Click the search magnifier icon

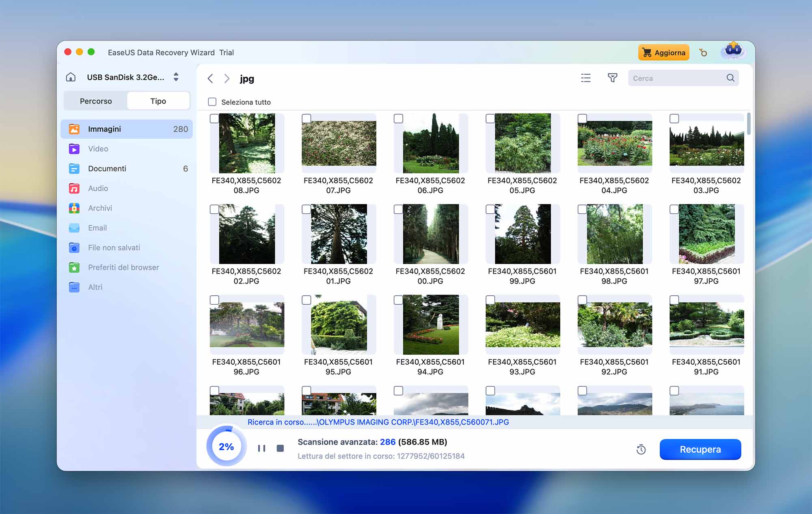pyautogui.click(x=730, y=78)
